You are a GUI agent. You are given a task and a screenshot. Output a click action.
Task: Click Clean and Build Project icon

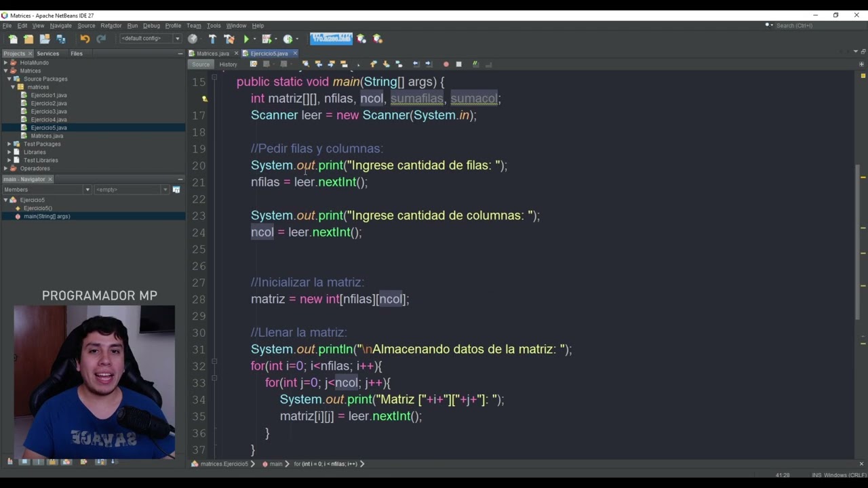point(229,39)
